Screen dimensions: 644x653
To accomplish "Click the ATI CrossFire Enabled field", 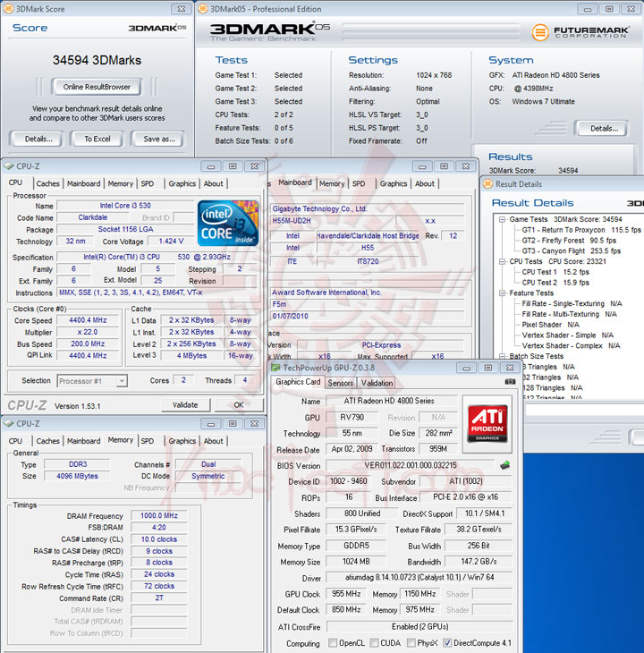I will [x=419, y=627].
